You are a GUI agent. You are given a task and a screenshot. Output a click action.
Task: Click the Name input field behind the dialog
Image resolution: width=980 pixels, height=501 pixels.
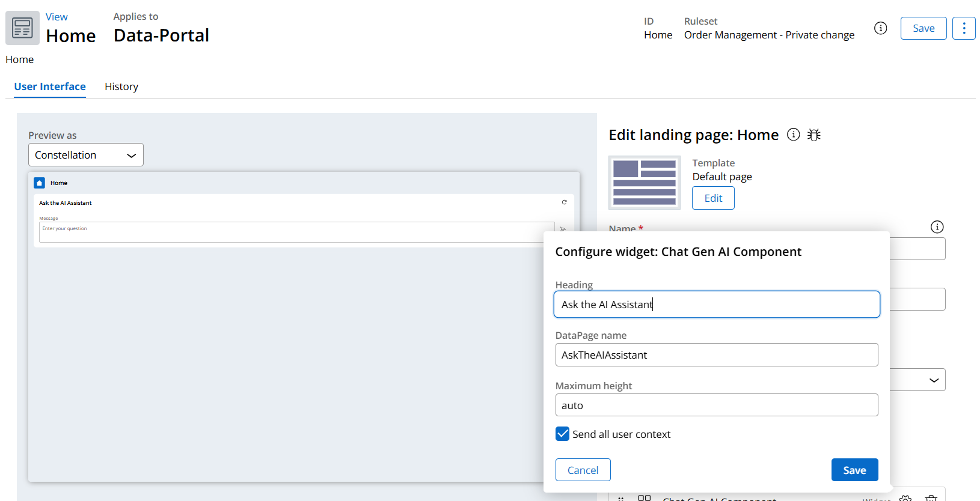click(x=917, y=249)
